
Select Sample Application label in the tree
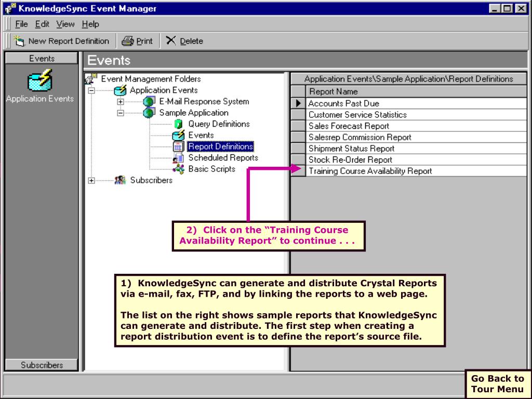tap(194, 113)
